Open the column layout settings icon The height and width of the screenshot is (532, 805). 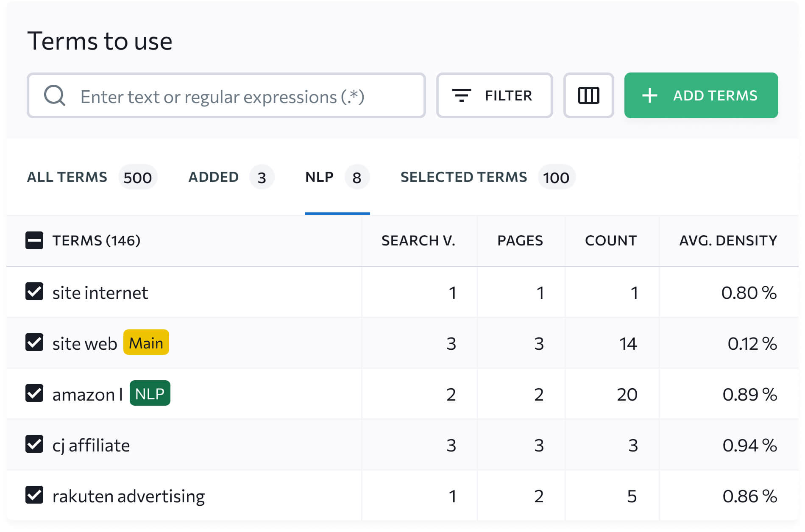point(588,95)
